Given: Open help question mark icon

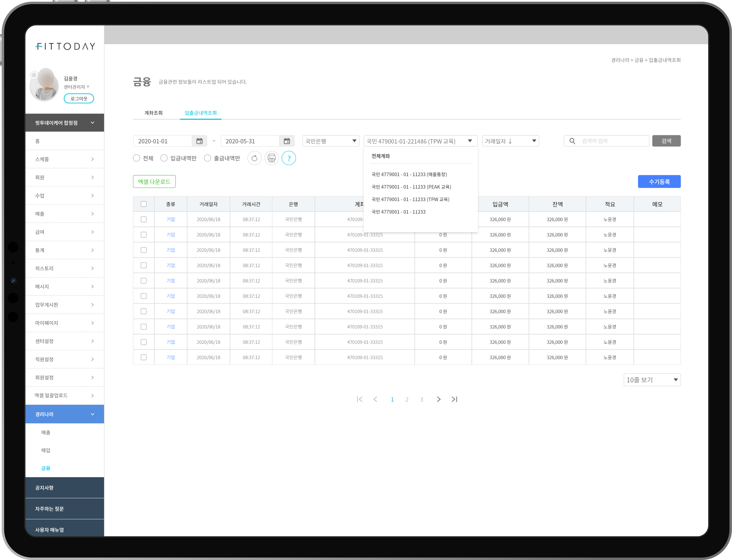Looking at the screenshot, I should click(x=289, y=158).
